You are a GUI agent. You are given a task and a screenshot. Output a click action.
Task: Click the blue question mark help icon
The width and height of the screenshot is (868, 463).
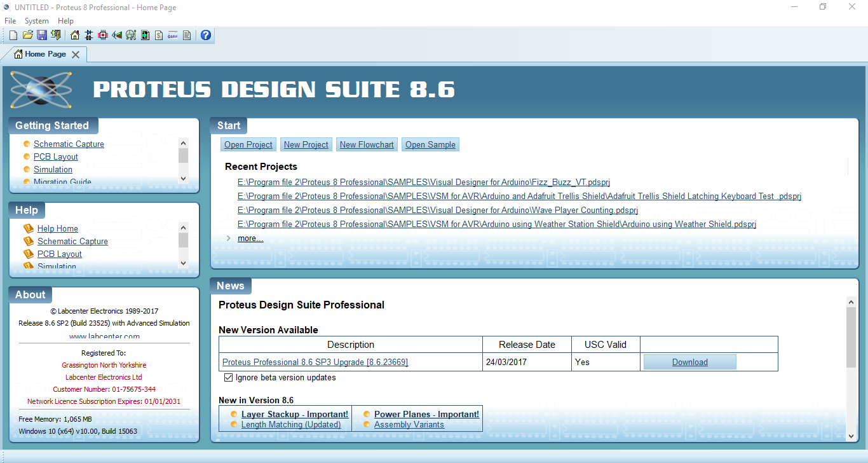click(x=206, y=35)
